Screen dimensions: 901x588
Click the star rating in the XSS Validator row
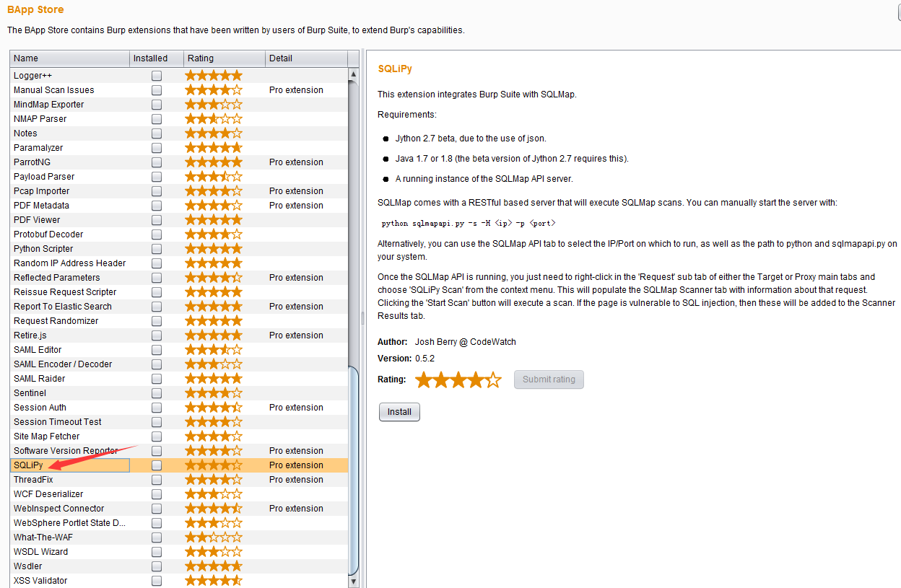click(x=214, y=581)
